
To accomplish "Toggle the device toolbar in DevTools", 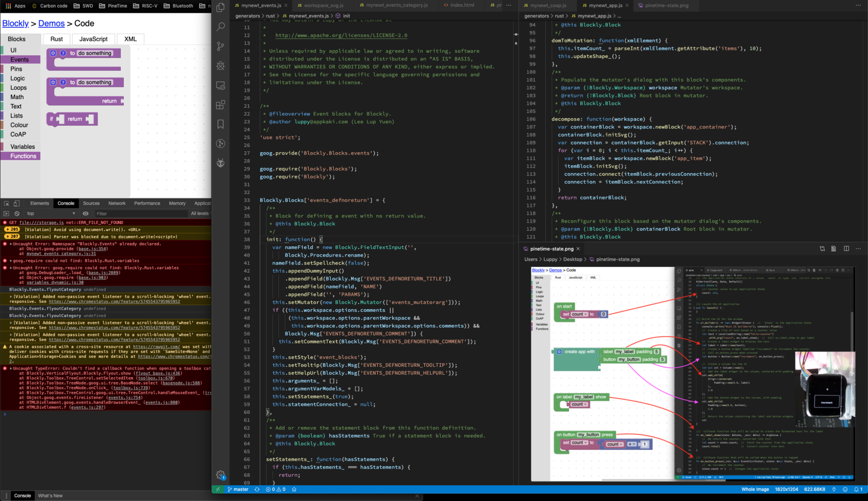I will point(16,204).
